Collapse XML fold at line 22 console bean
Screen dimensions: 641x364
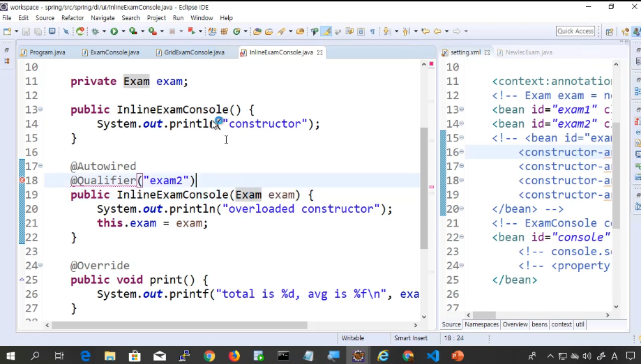click(x=462, y=237)
